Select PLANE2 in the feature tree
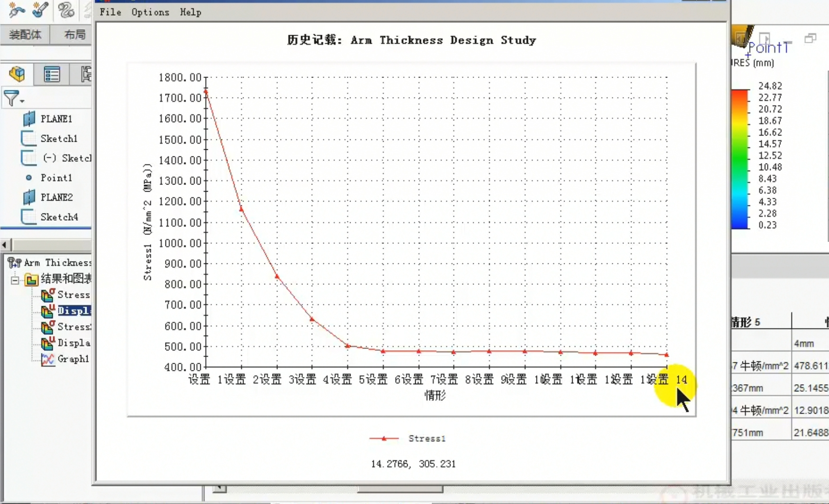Screen dimensions: 829x504 (x=56, y=197)
